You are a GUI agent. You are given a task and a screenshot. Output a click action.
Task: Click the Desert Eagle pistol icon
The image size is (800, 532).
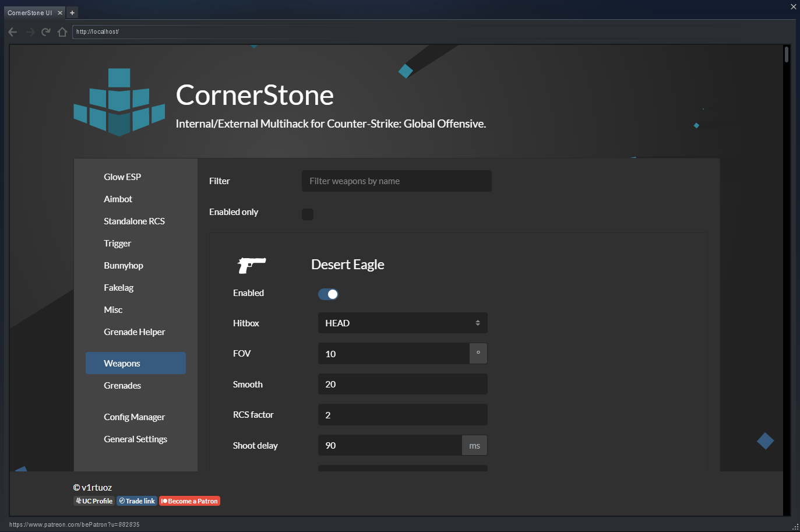point(251,265)
